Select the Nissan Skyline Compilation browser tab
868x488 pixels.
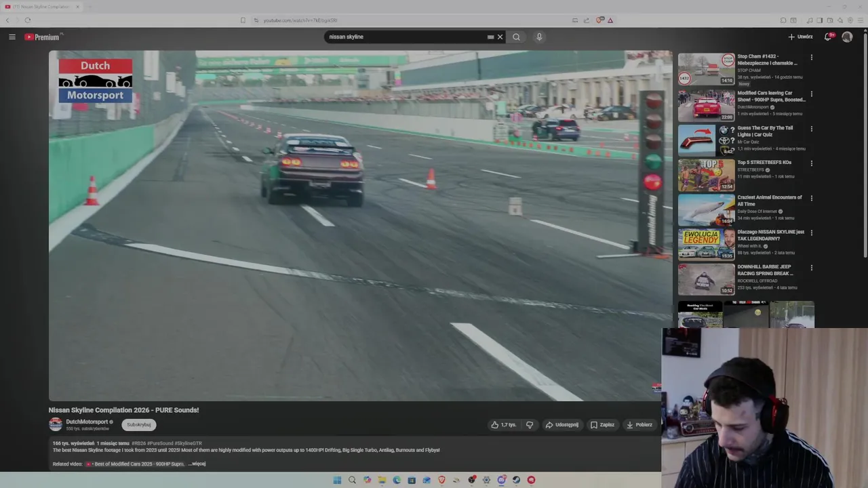pos(41,7)
